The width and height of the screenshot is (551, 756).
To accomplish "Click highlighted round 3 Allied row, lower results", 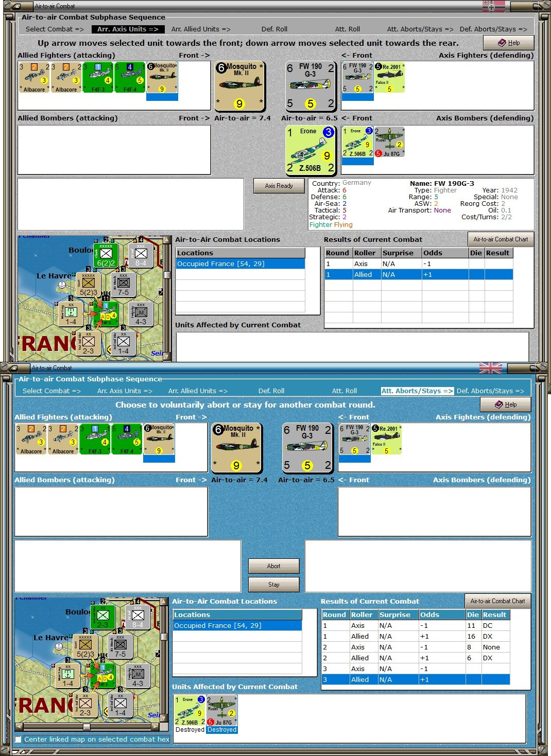I will click(416, 680).
